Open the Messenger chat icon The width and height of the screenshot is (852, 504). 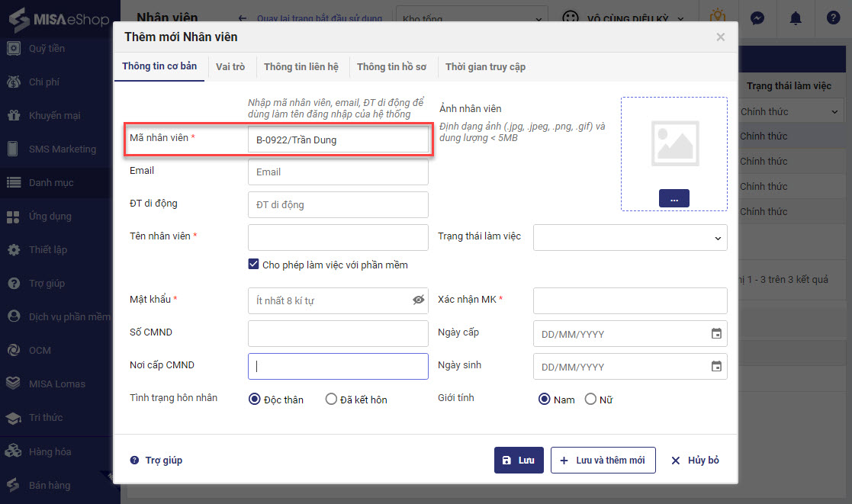click(757, 18)
